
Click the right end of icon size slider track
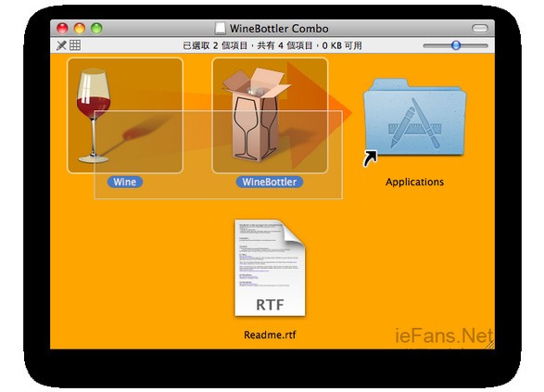point(485,45)
